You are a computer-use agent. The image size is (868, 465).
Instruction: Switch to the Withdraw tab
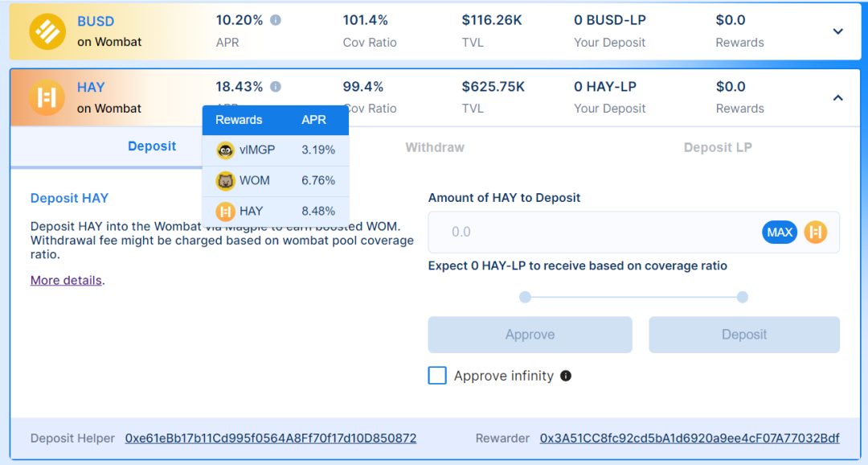[x=434, y=146]
